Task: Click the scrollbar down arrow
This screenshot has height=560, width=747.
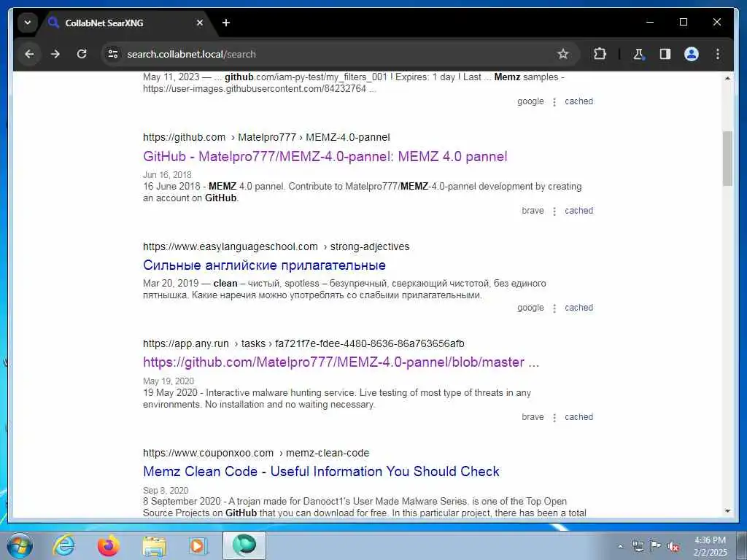Action: (x=727, y=511)
